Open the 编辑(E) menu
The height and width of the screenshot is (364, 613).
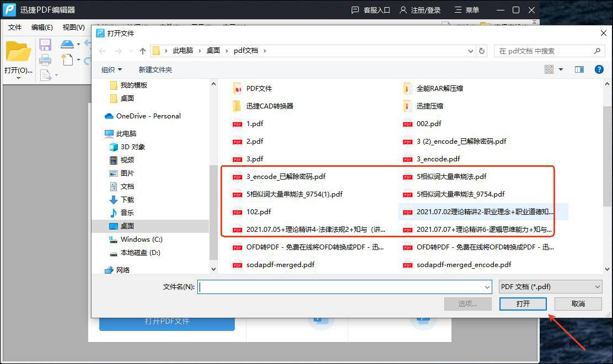point(42,27)
